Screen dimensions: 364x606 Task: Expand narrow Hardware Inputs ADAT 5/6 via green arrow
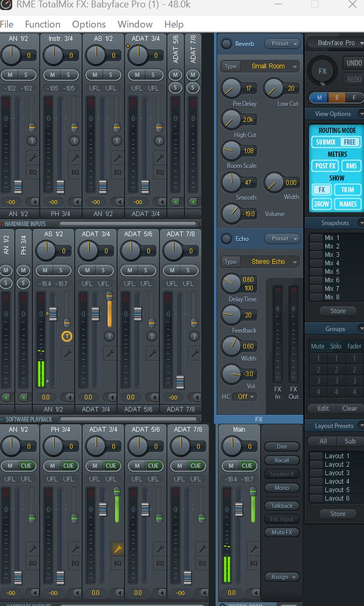pos(175,202)
